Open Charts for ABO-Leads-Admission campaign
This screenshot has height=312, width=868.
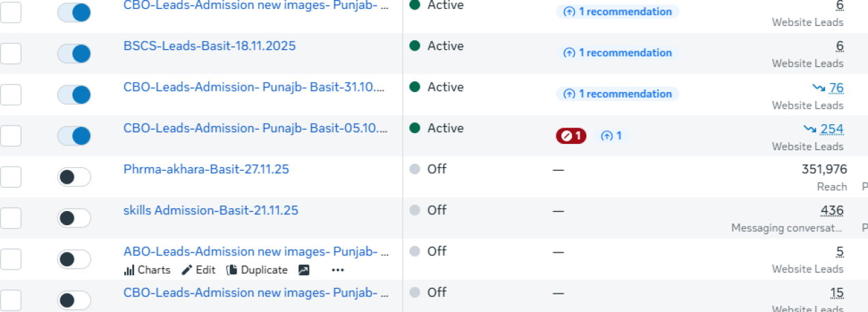pyautogui.click(x=146, y=270)
